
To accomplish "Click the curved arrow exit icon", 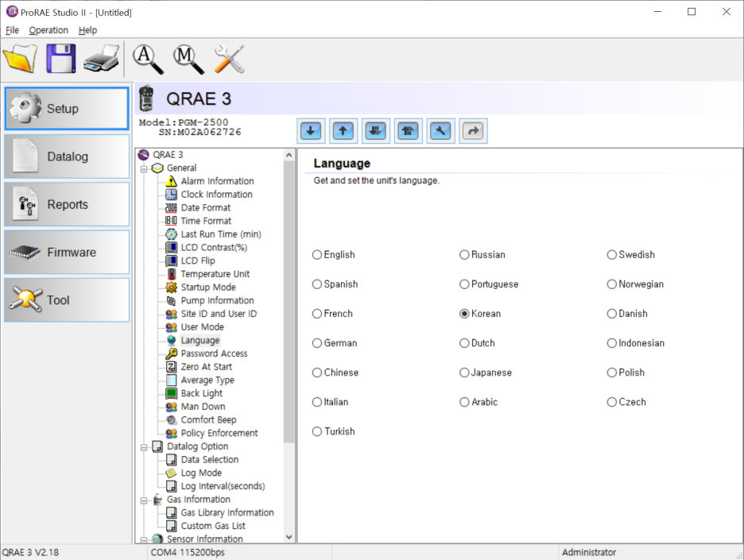I will [473, 131].
